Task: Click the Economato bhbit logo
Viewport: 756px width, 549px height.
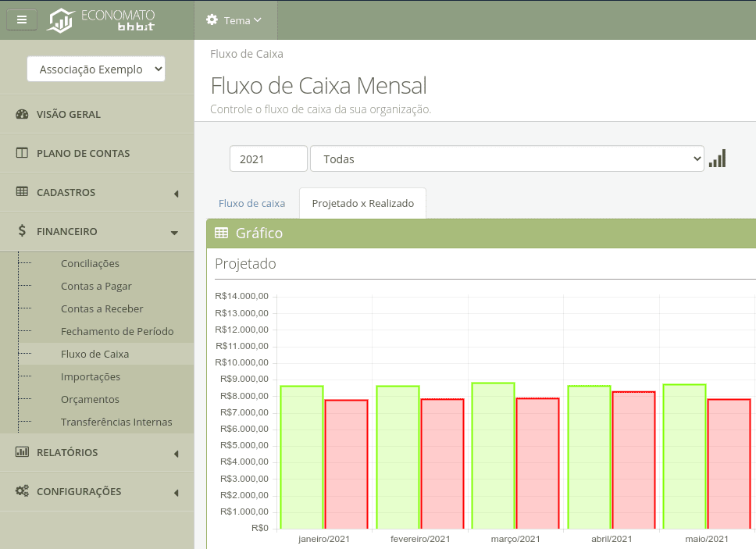Action: click(x=101, y=20)
